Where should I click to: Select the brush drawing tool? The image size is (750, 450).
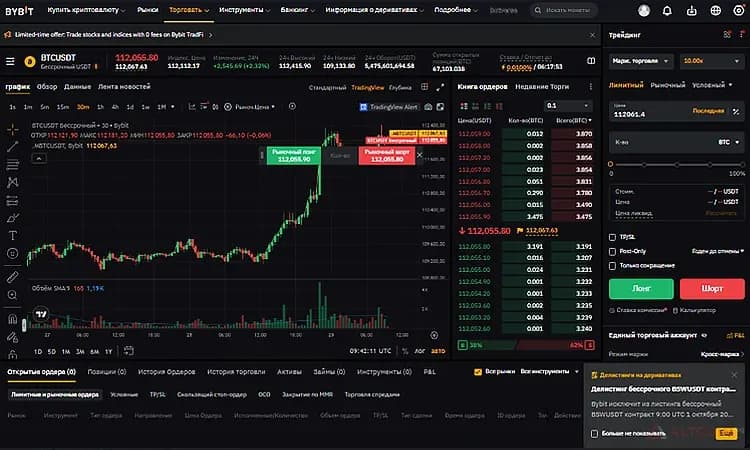13,218
